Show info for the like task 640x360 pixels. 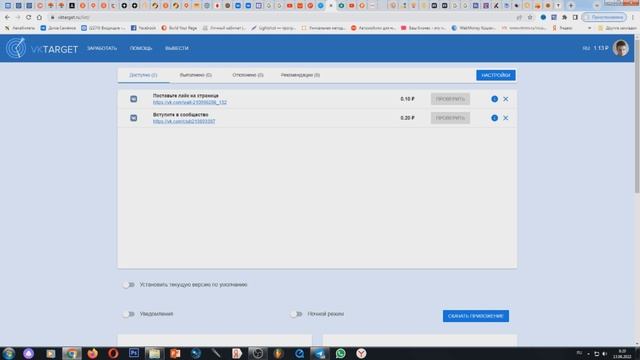coord(494,99)
